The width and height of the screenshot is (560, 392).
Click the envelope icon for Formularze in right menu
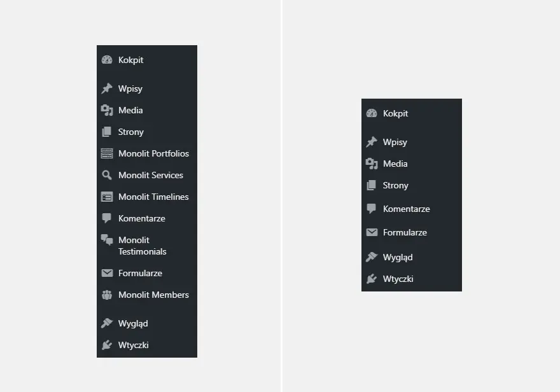click(372, 232)
